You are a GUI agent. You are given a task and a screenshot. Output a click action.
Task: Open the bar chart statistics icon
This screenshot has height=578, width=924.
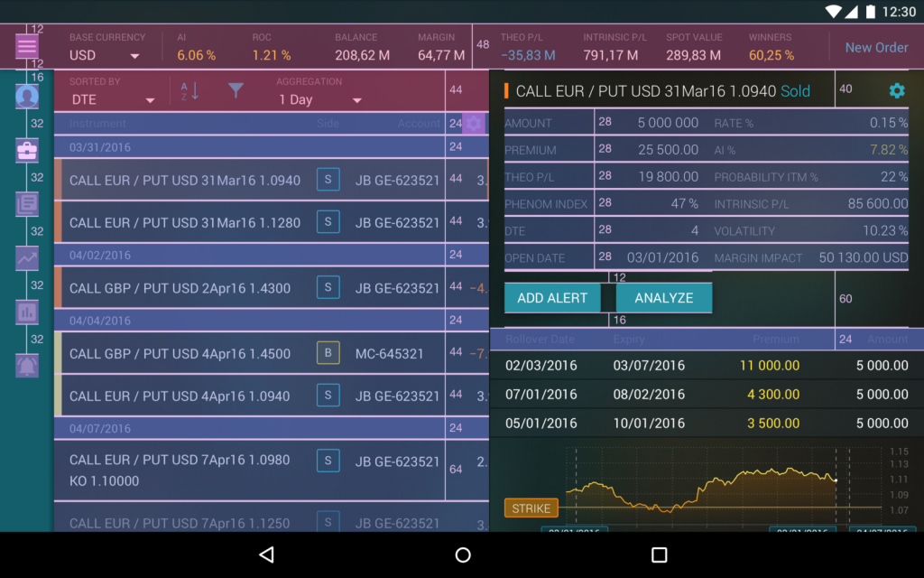coord(26,312)
